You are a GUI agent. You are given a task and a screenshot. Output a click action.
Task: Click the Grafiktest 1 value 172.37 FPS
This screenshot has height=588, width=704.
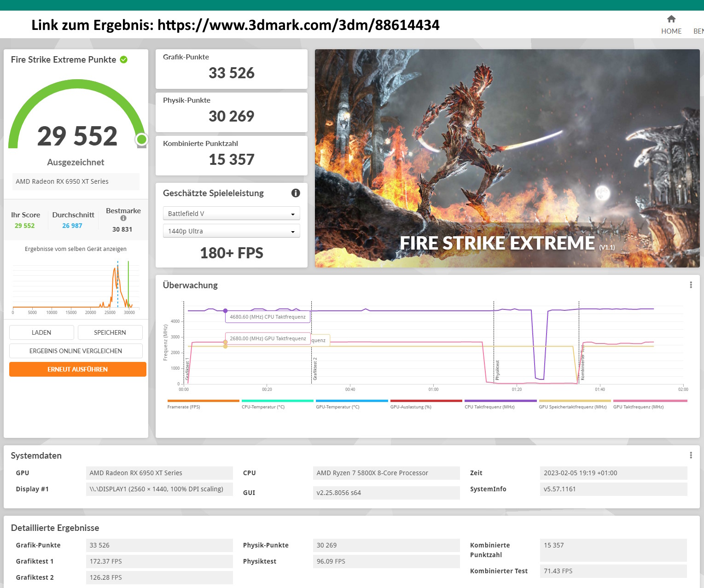click(x=159, y=561)
